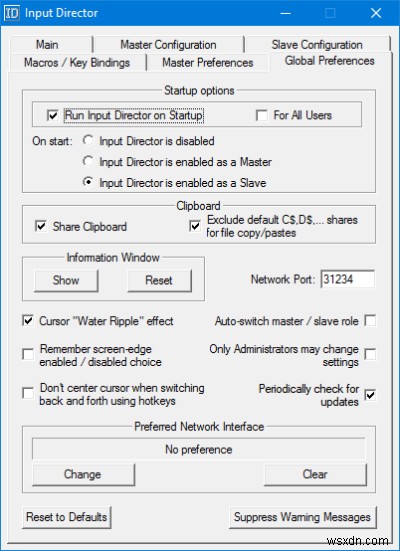Show the Information Window

(x=66, y=280)
